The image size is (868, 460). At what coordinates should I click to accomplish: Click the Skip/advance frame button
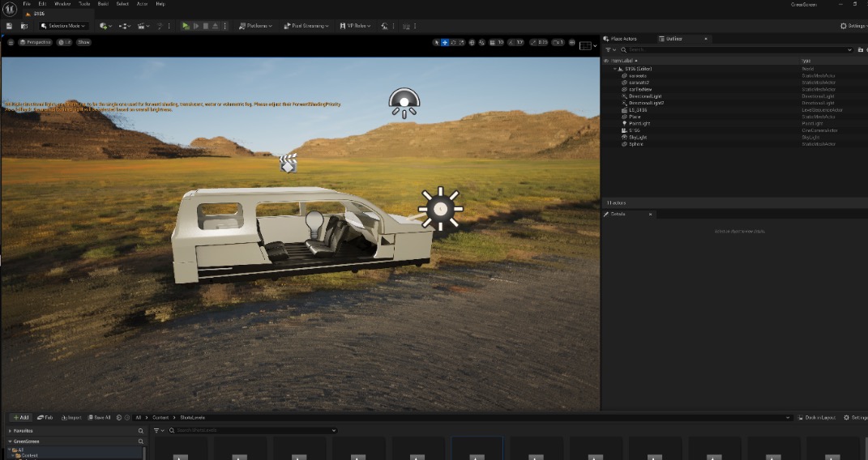(196, 26)
